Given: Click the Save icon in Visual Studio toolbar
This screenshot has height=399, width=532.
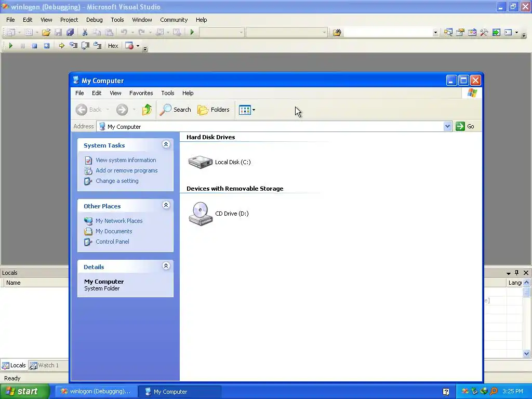Looking at the screenshot, I should (58, 33).
